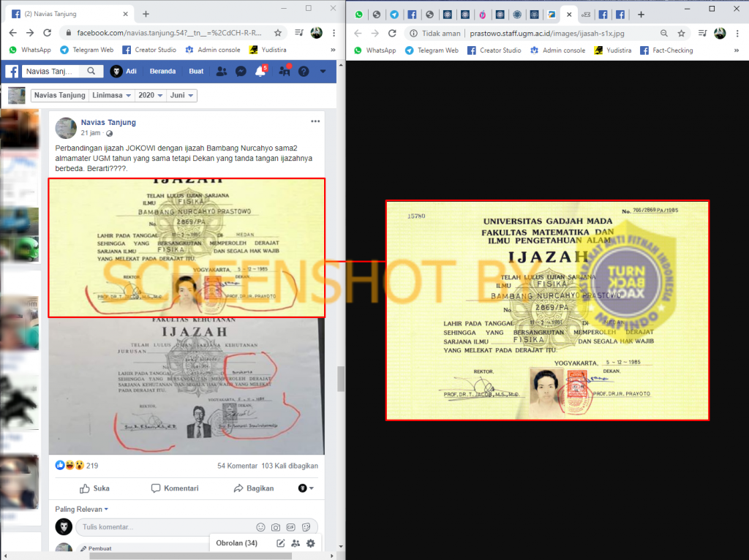This screenshot has width=749, height=560.
Task: Attach a photo using the camera icon
Action: pos(276,527)
